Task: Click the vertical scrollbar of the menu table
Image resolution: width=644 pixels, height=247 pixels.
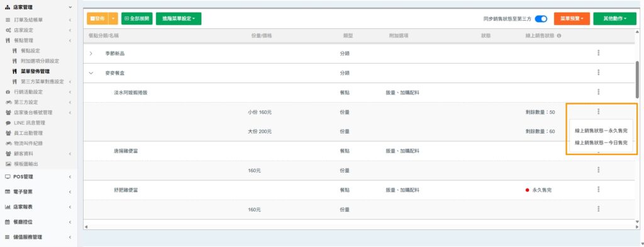Action: tap(637, 80)
